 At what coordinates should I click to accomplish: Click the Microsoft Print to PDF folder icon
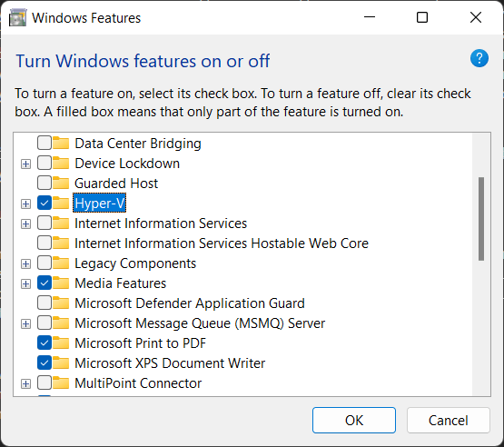(61, 343)
